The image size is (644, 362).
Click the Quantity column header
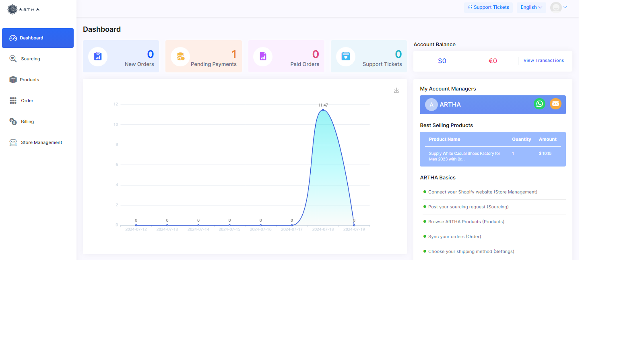tap(521, 139)
